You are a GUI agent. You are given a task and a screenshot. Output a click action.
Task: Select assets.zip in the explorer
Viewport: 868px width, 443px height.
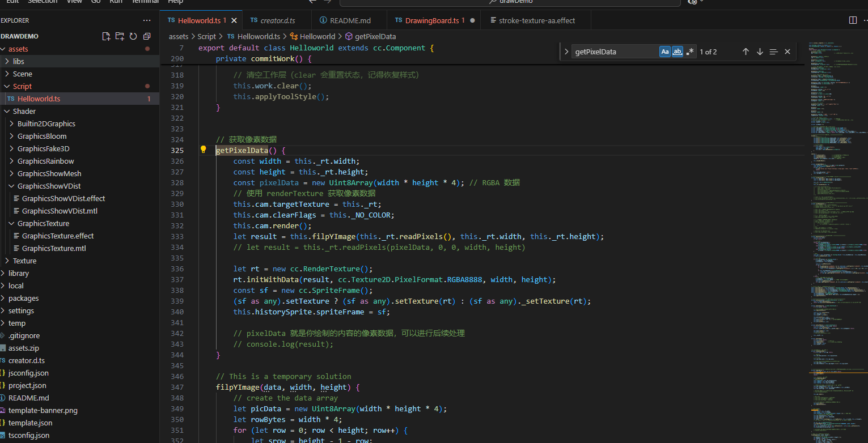[79, 348]
